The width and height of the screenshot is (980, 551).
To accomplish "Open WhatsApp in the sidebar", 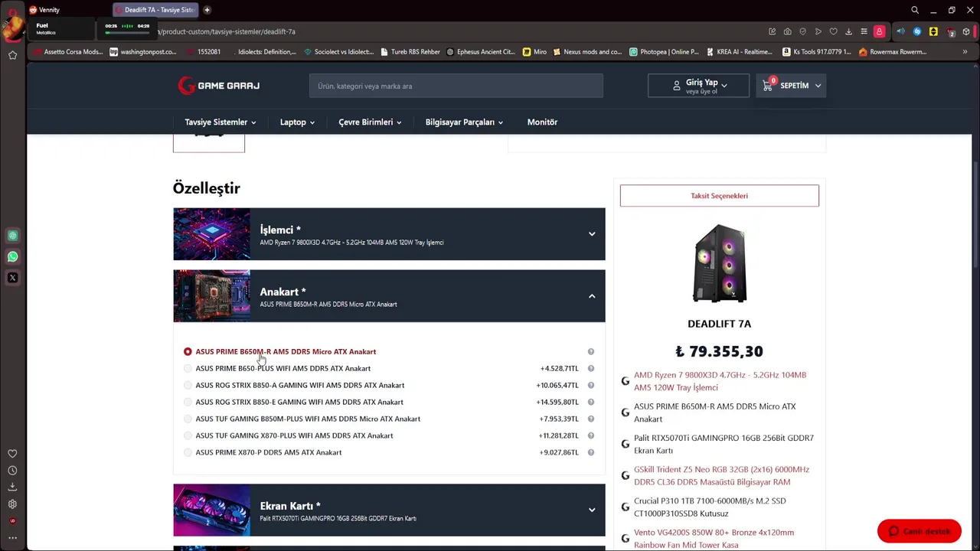I will coord(12,256).
